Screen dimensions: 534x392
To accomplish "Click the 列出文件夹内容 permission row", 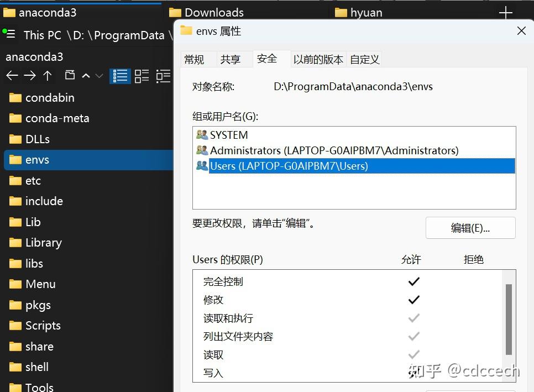I will 347,337.
